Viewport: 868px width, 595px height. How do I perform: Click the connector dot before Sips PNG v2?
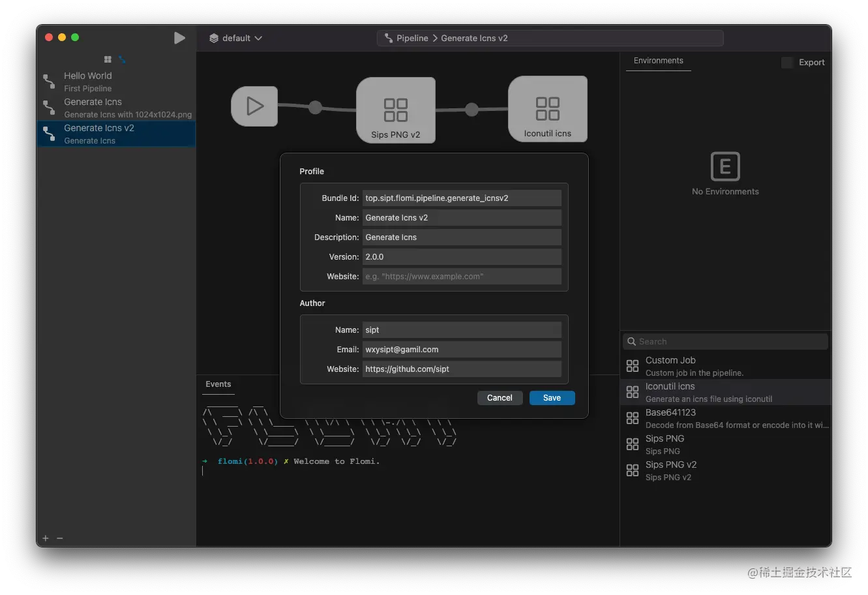coord(316,107)
